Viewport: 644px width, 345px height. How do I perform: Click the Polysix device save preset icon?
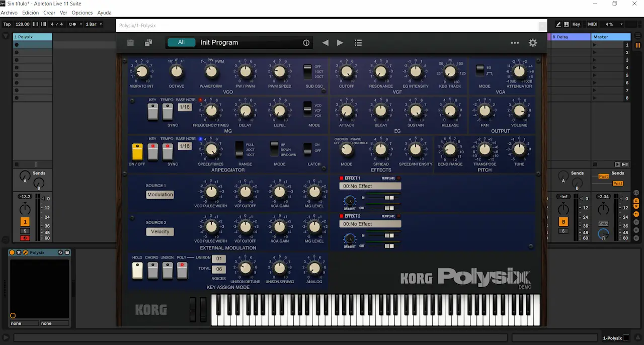tap(67, 252)
